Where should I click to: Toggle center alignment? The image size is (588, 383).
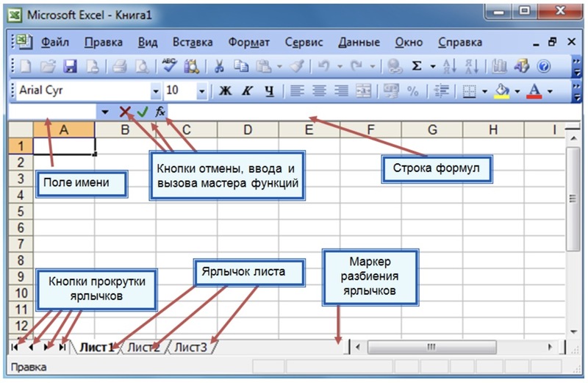click(319, 90)
